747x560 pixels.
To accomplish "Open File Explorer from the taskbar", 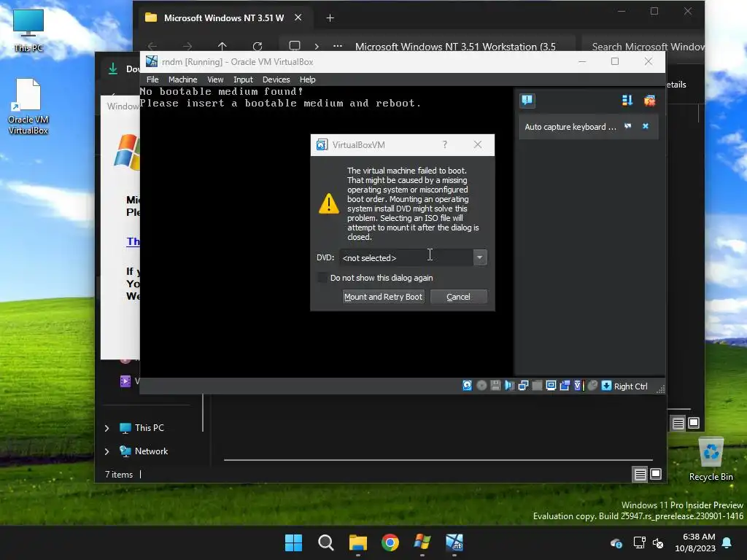I will tap(357, 542).
